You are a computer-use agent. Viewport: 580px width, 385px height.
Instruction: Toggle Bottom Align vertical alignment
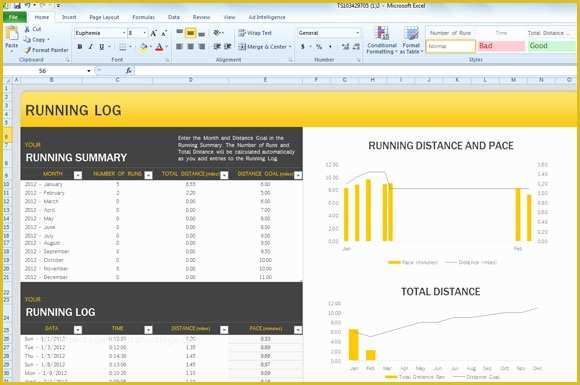click(202, 33)
